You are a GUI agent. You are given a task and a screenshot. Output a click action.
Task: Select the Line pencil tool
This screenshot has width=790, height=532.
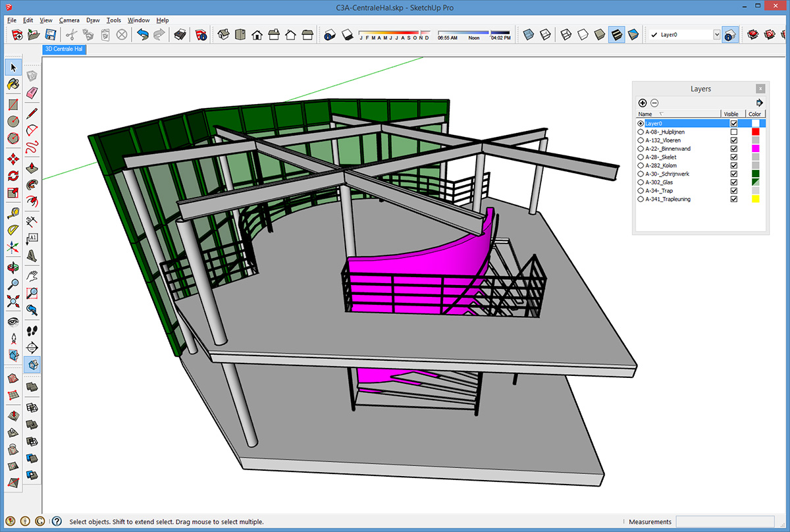pos(32,113)
